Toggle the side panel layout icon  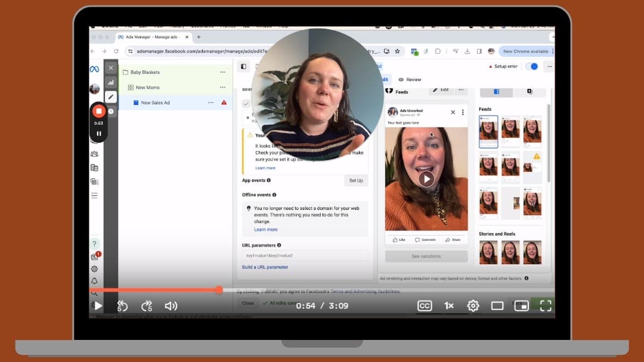tap(243, 67)
